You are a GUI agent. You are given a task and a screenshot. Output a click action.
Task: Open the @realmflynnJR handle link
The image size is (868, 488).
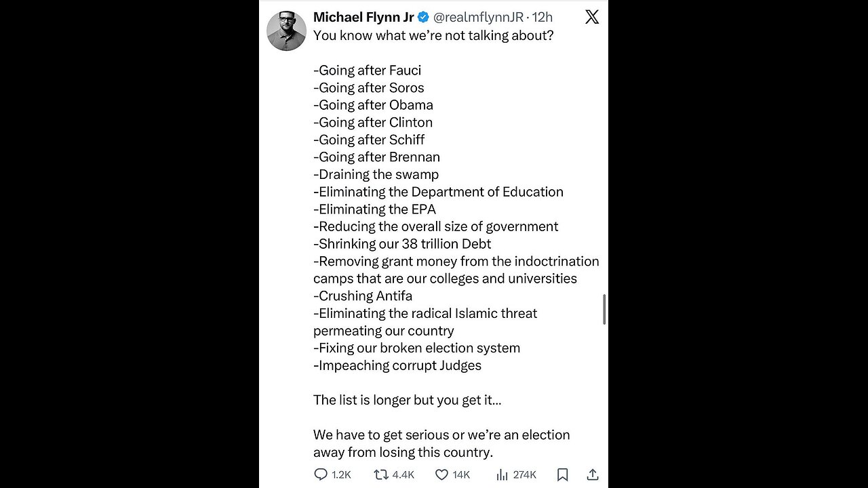[x=478, y=17]
